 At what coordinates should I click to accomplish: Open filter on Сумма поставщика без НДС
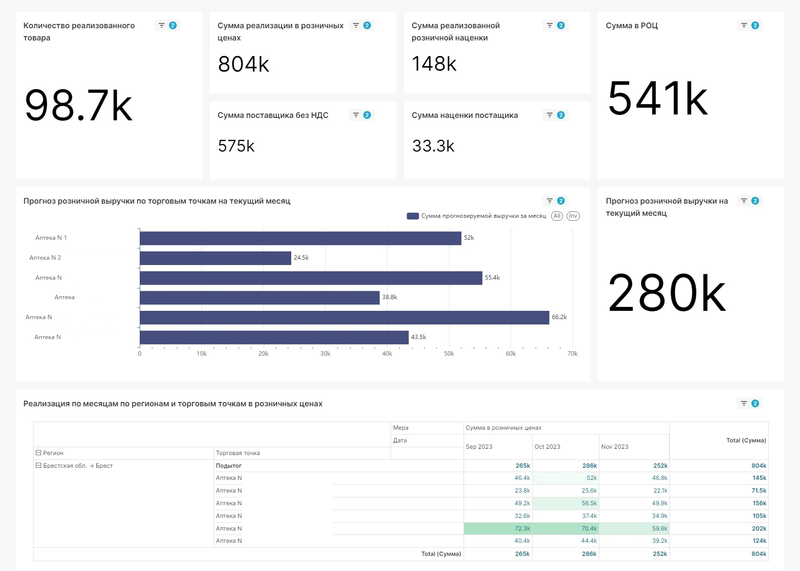(355, 115)
